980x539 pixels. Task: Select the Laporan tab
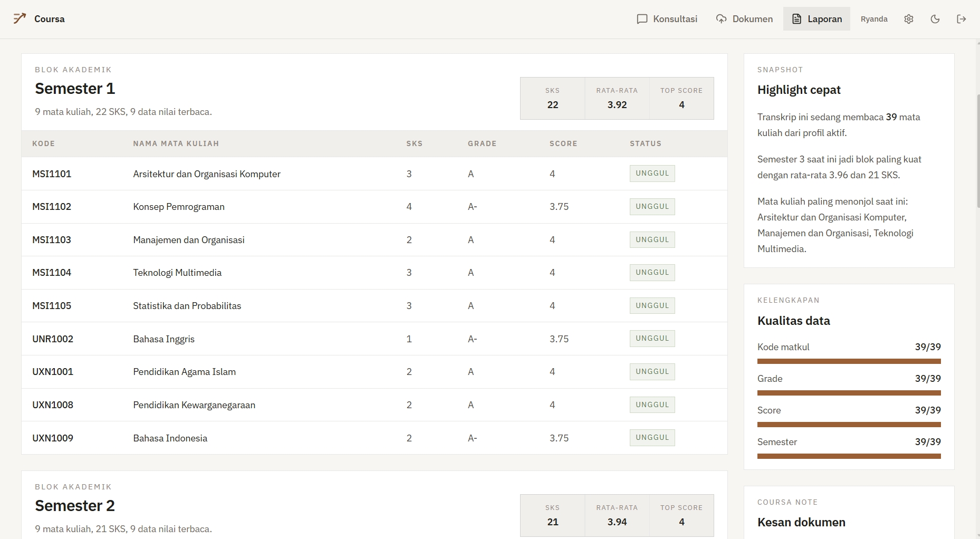(816, 19)
